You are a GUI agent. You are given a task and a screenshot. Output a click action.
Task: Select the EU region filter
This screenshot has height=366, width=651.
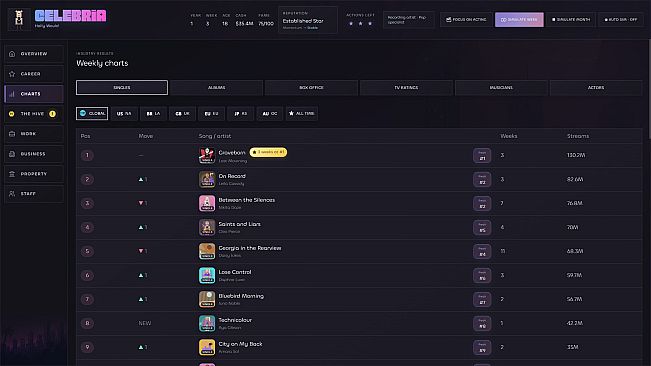tap(211, 113)
